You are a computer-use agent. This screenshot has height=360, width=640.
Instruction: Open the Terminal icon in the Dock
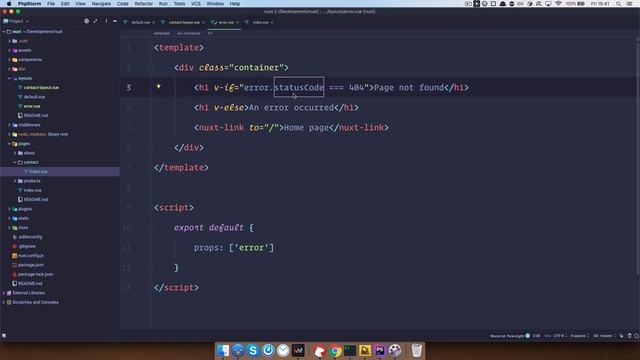point(350,350)
